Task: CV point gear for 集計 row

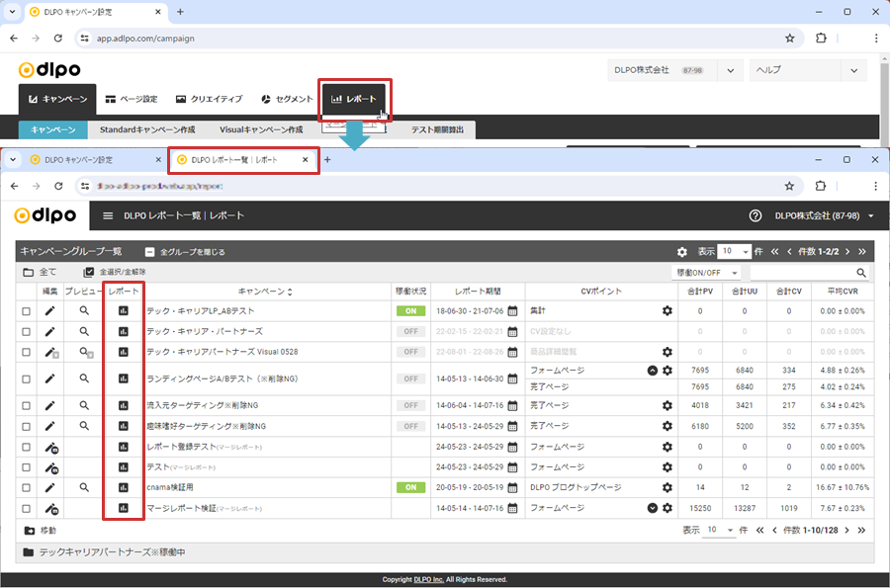Action: click(x=667, y=310)
